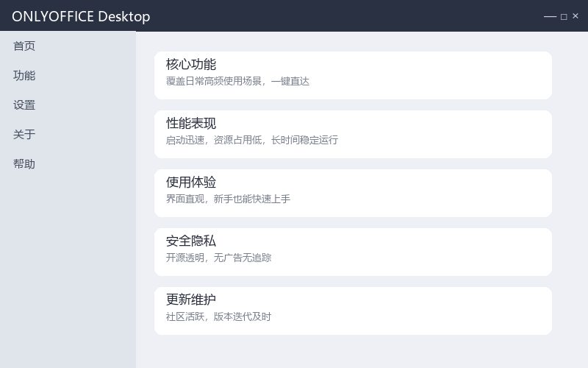Screen dimensions: 588x368
Task: Open the 使用体验 card
Action: (x=353, y=193)
